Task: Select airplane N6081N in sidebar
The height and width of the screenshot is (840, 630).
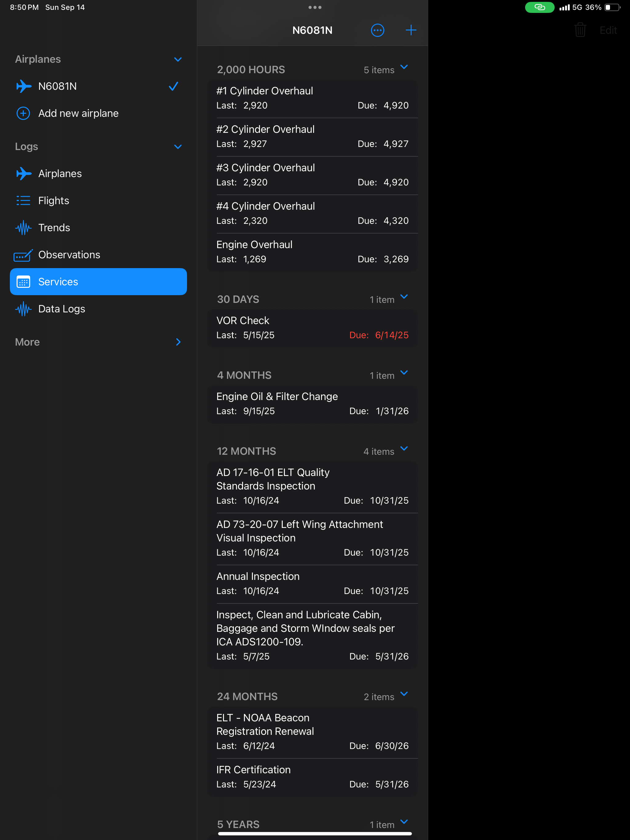Action: click(x=98, y=86)
